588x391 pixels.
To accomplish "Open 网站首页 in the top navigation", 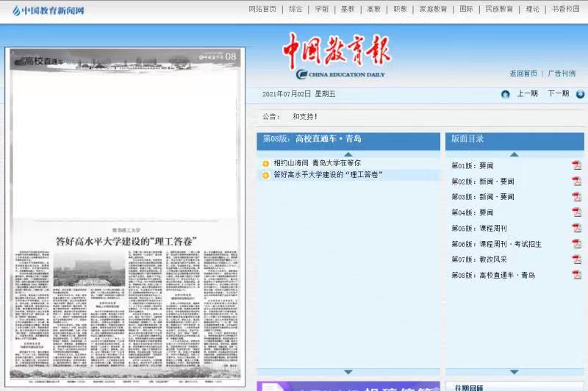I will (262, 10).
